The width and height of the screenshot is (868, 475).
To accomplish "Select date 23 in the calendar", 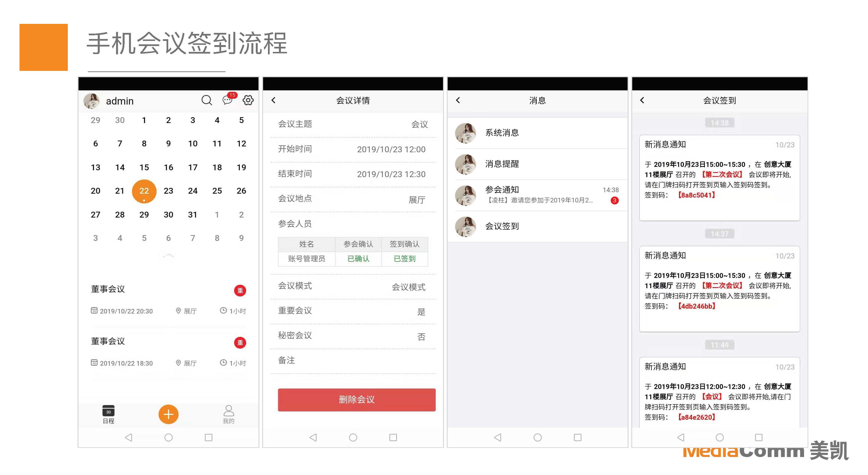I will tap(168, 191).
